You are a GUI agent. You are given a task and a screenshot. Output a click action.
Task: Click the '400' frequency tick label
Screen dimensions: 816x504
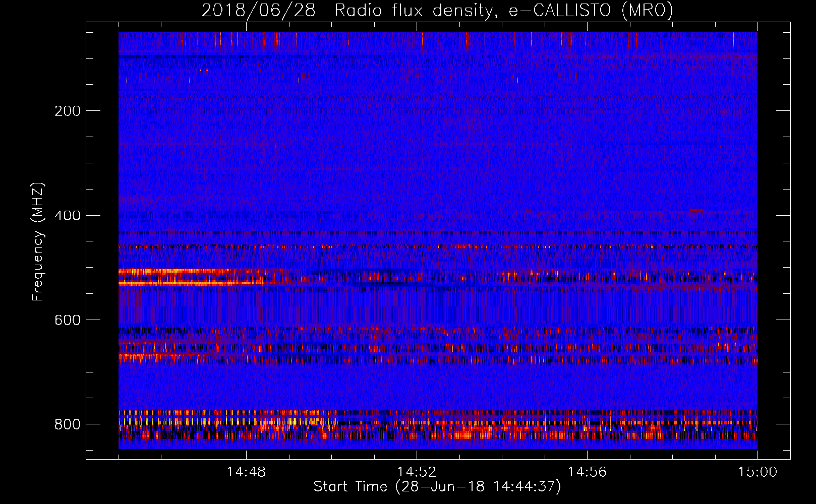[x=68, y=216]
